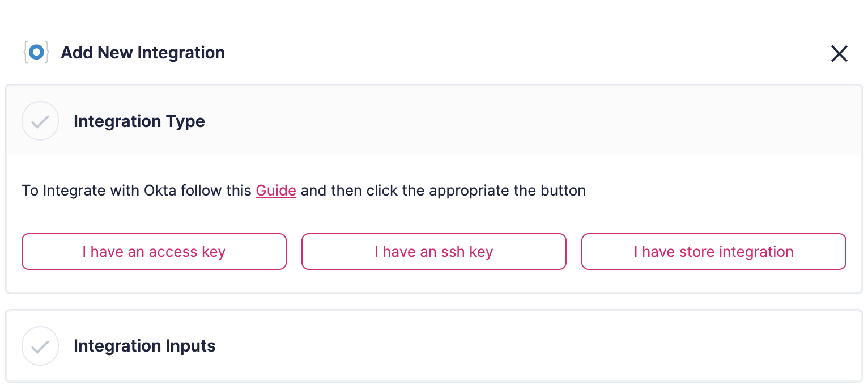Screen dimensions: 868x389
Task: Close the Add New Integration dialog
Action: pyautogui.click(x=839, y=54)
